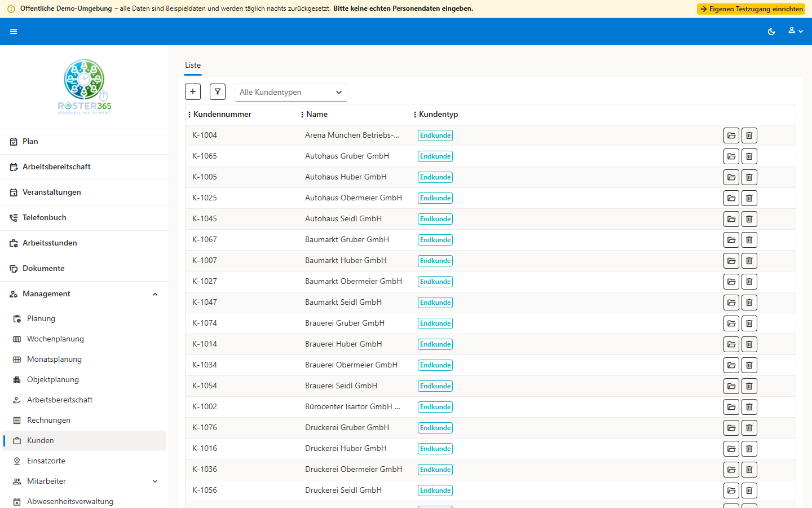Open folder icon for Autohaus Huber GmbH

731,177
